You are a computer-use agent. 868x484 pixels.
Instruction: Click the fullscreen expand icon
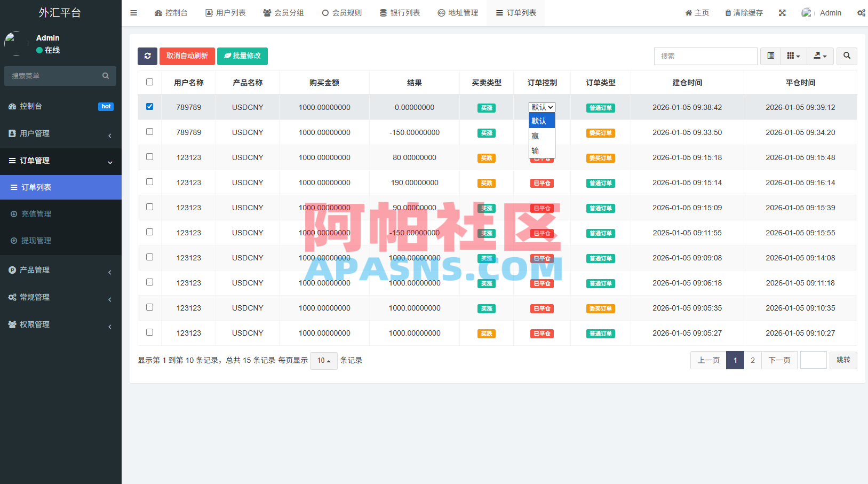pos(782,13)
